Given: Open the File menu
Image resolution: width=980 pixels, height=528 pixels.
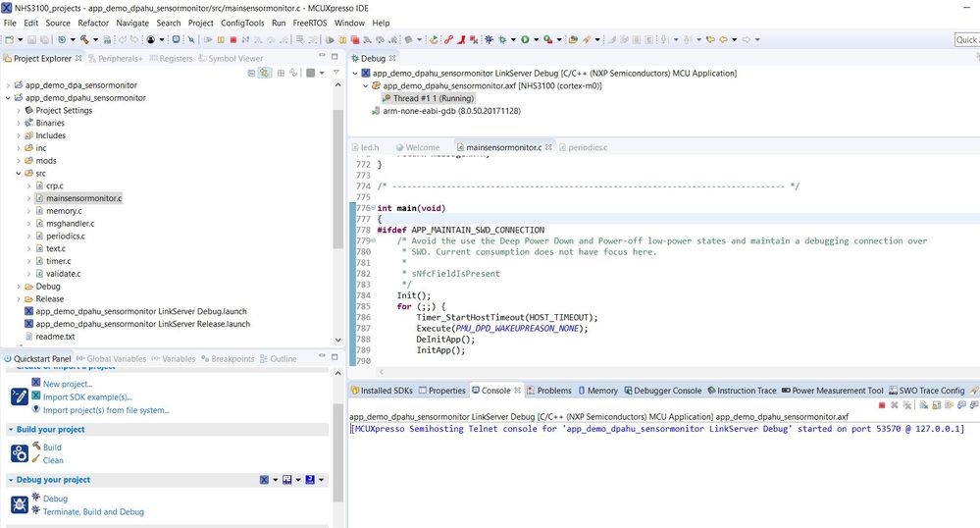Looking at the screenshot, I should 10,23.
